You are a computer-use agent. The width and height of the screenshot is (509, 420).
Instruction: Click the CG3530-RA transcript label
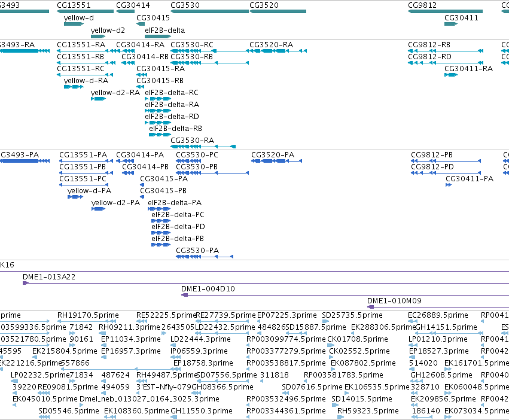pyautogui.click(x=192, y=141)
